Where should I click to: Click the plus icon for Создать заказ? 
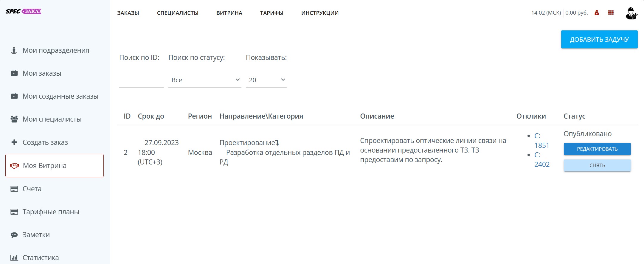(x=14, y=142)
